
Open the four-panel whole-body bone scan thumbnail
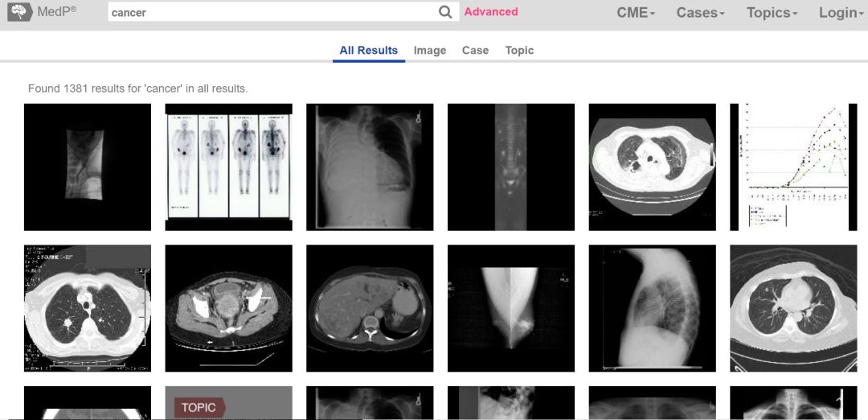point(228,167)
